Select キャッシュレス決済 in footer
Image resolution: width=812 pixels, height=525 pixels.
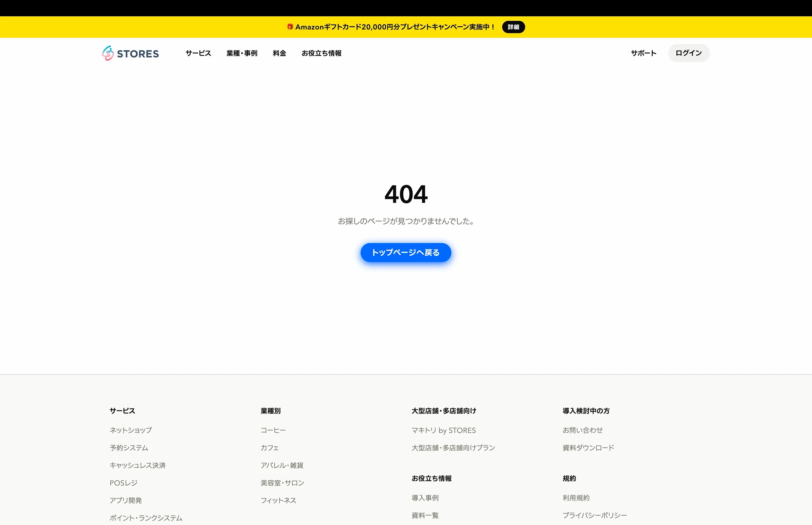[x=138, y=465]
